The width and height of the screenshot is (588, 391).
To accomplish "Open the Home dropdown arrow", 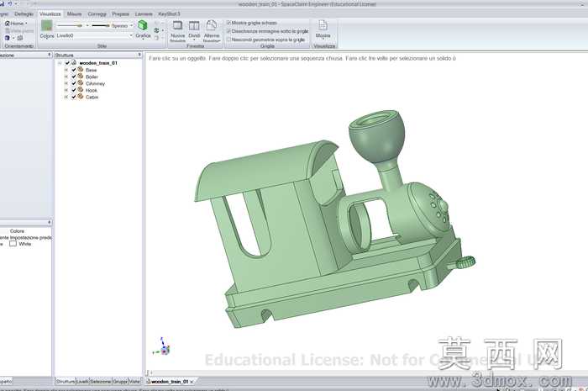I will 26,24.
